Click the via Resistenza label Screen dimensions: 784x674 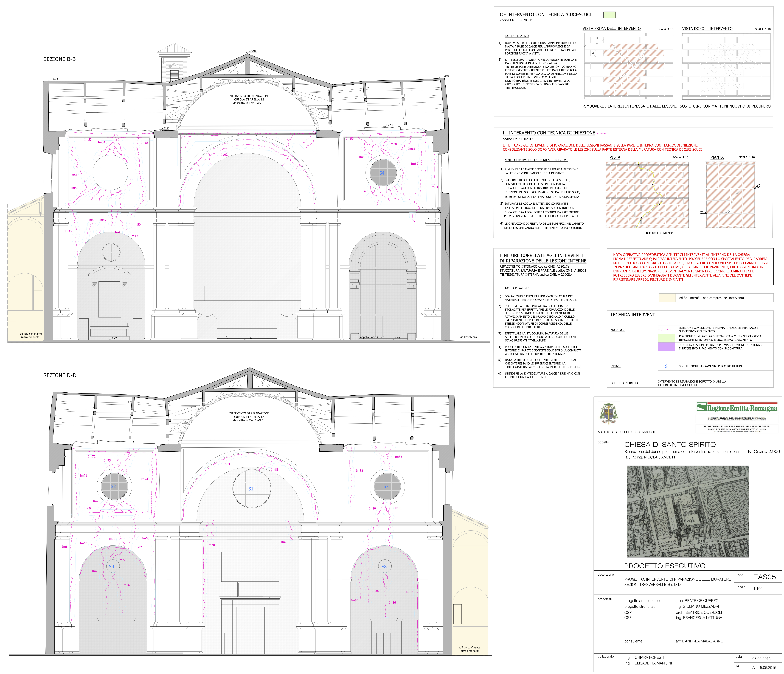point(468,337)
